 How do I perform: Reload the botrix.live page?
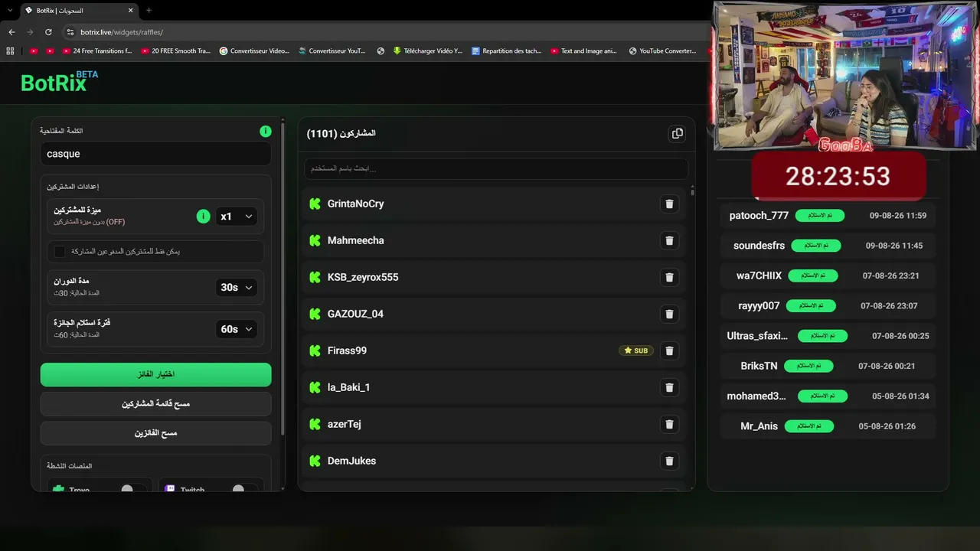pyautogui.click(x=48, y=32)
